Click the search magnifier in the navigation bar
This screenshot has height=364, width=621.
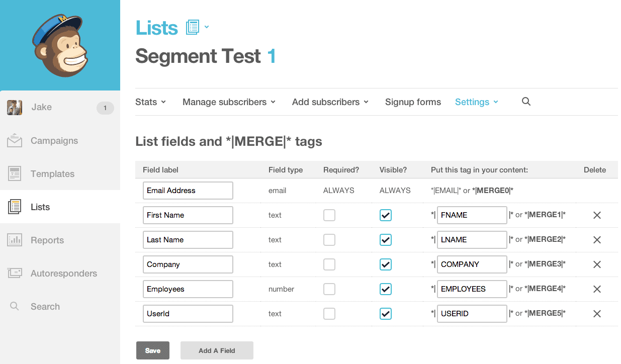[x=526, y=102]
